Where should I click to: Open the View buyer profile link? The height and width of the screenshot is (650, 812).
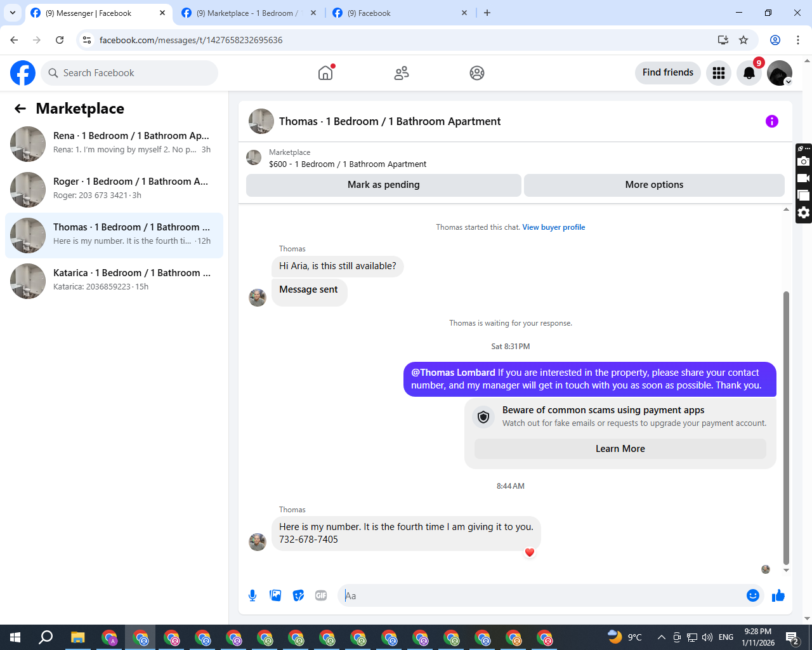(x=554, y=227)
